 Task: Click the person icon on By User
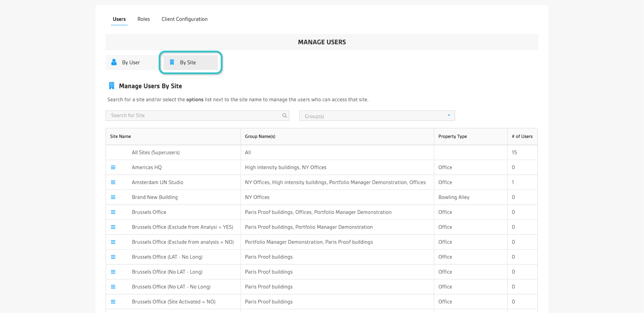coord(114,62)
